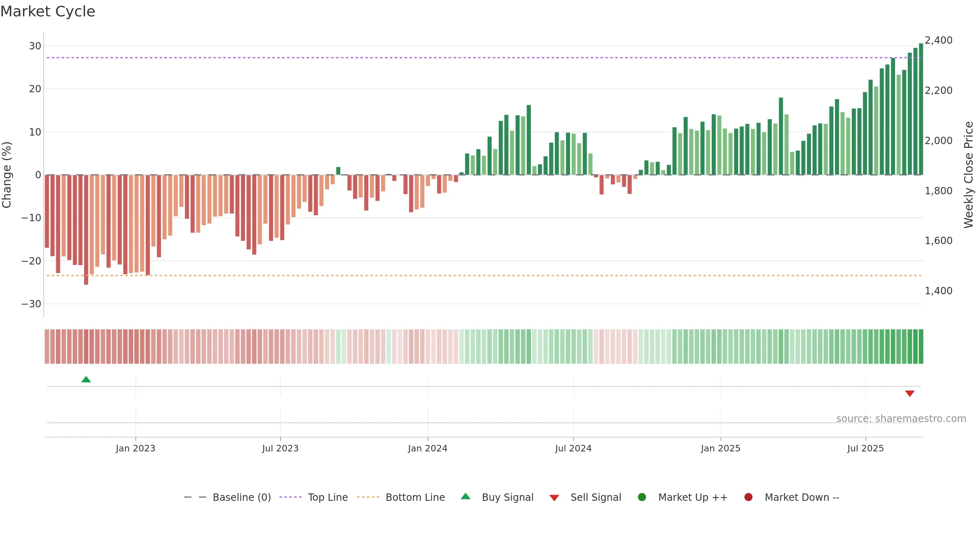
Task: Click the 20 percent axis label
Action: point(35,89)
